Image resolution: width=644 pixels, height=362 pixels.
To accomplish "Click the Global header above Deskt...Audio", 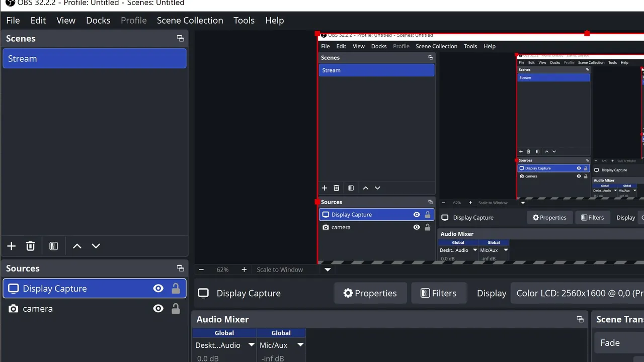I will 224,333.
